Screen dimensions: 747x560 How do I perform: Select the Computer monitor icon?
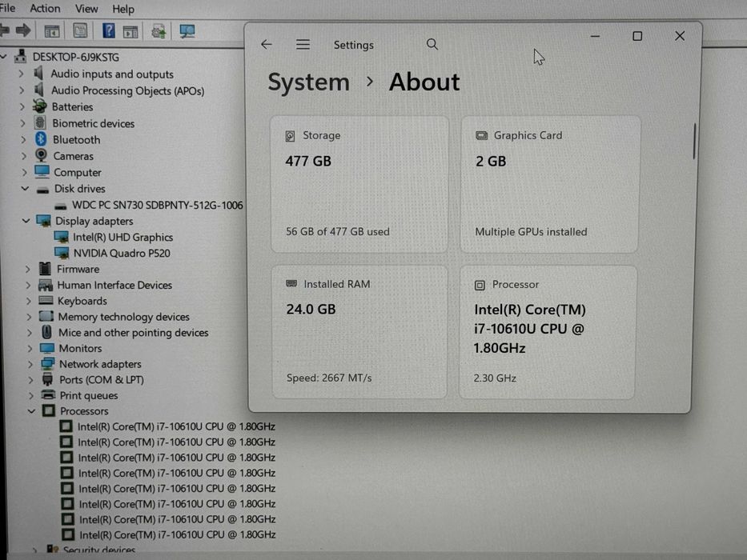(42, 171)
